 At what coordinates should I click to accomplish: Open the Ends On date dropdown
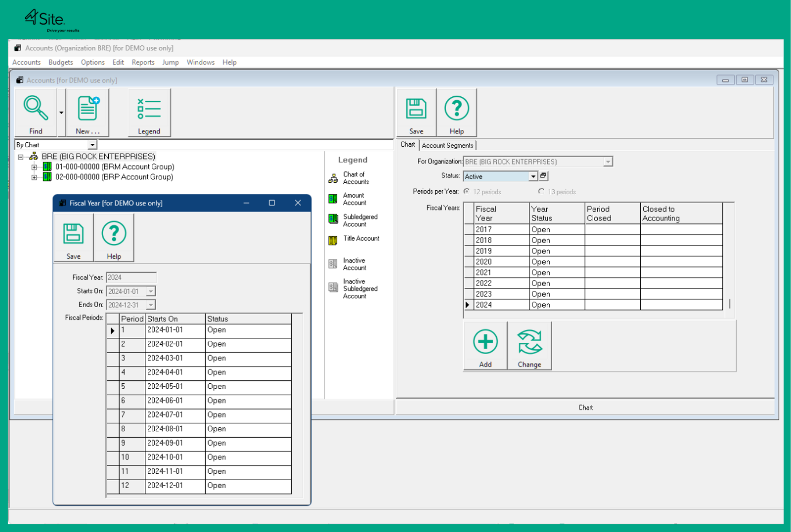pyautogui.click(x=151, y=305)
